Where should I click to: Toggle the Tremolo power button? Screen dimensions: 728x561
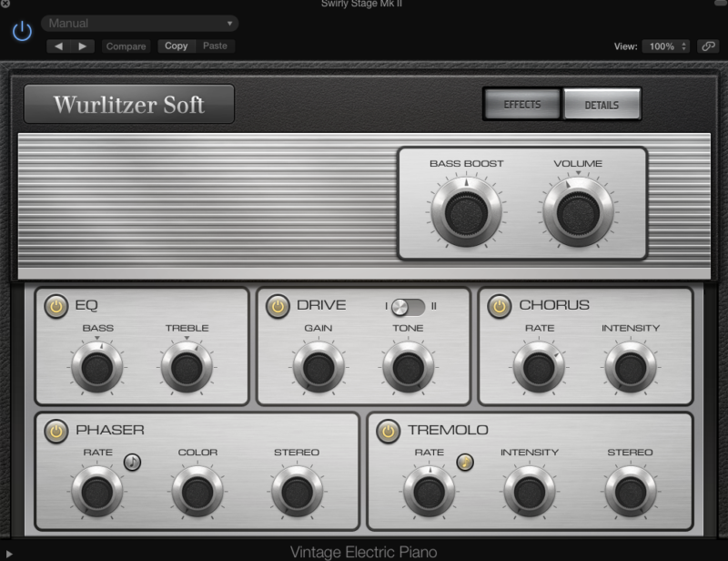[389, 432]
